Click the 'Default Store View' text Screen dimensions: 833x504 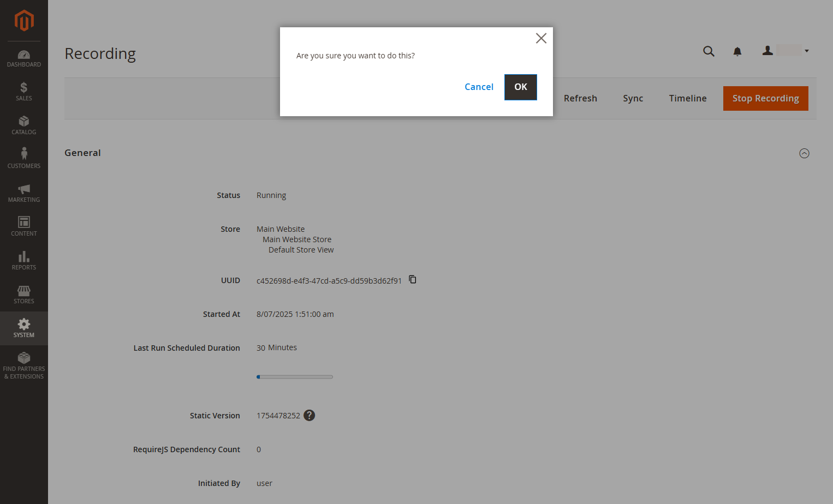click(301, 250)
